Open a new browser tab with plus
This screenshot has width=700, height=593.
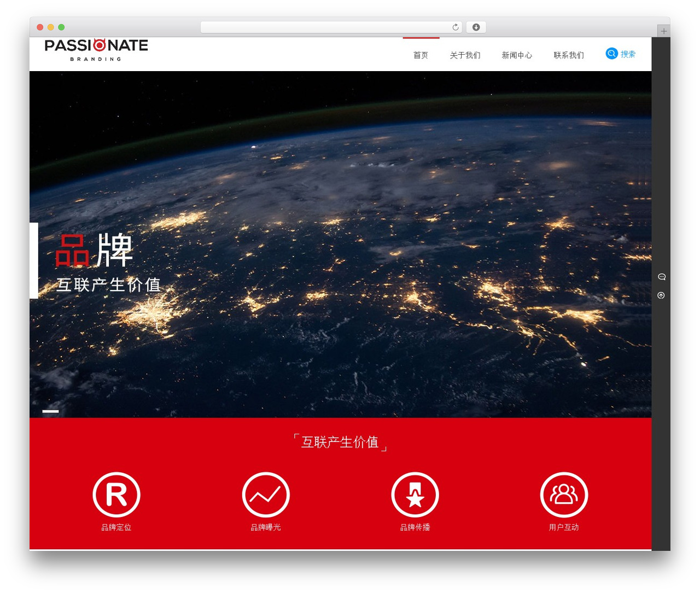point(663,31)
